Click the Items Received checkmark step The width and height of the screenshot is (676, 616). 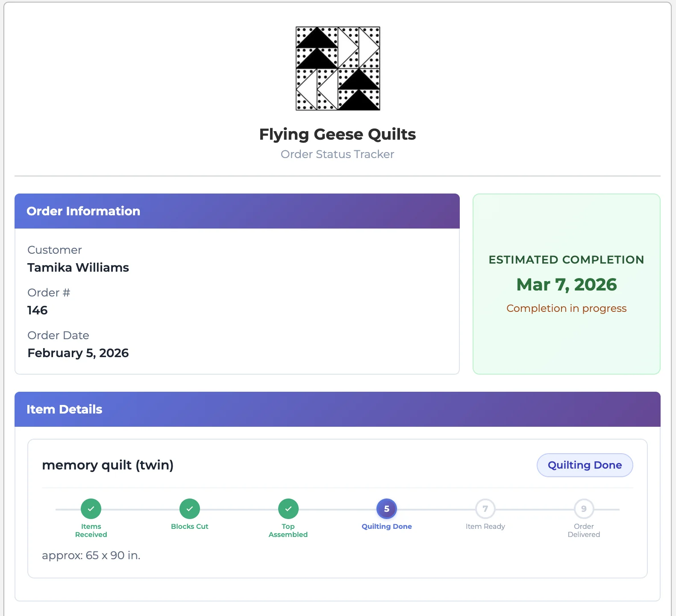(x=91, y=509)
